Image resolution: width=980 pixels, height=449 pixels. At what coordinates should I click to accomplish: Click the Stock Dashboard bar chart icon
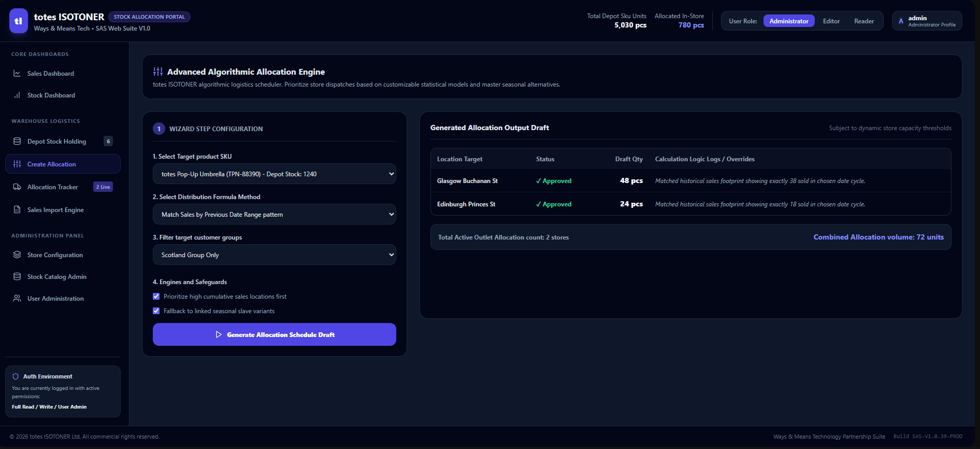[17, 95]
